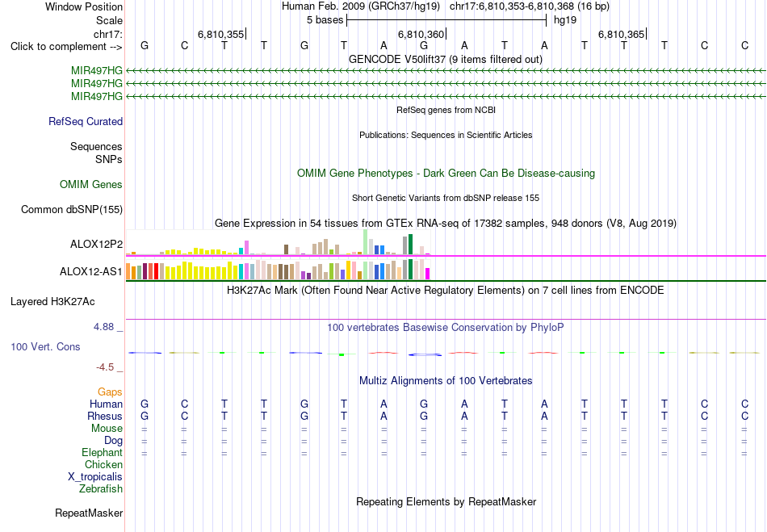Click the ALOX12P2 expression bar chart
This screenshot has height=532, width=767.
(x=278, y=242)
